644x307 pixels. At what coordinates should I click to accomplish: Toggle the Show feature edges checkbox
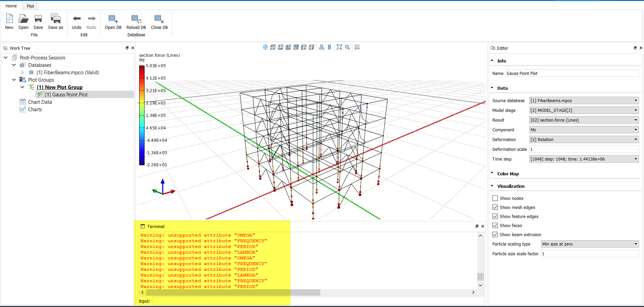pyautogui.click(x=495, y=216)
